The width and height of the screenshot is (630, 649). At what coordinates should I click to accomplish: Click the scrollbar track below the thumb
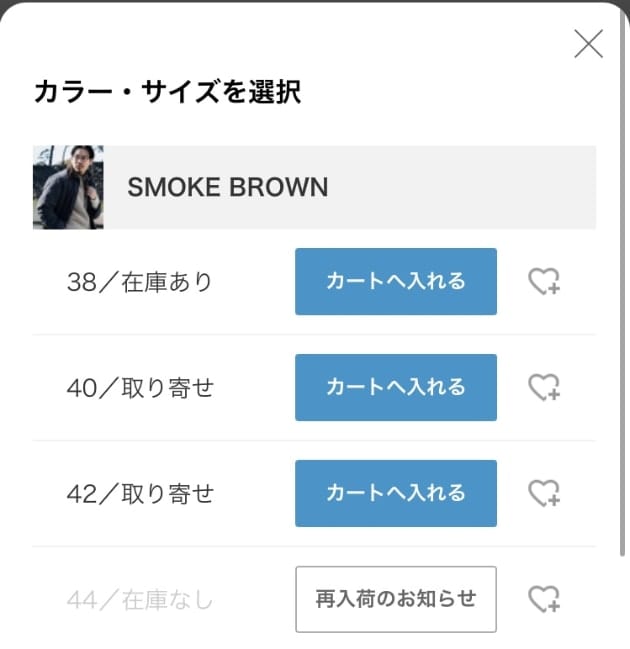pos(622,602)
